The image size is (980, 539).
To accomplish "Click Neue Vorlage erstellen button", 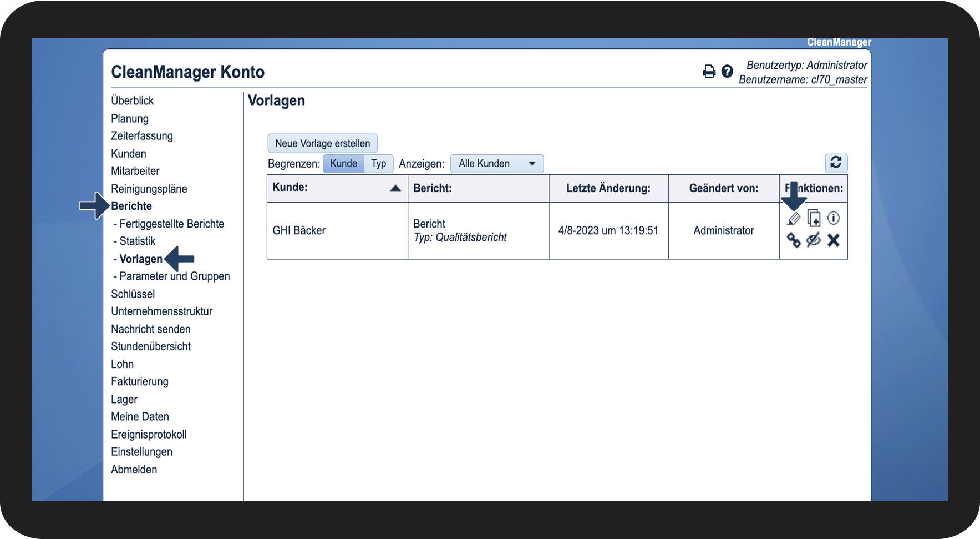I will (x=322, y=143).
